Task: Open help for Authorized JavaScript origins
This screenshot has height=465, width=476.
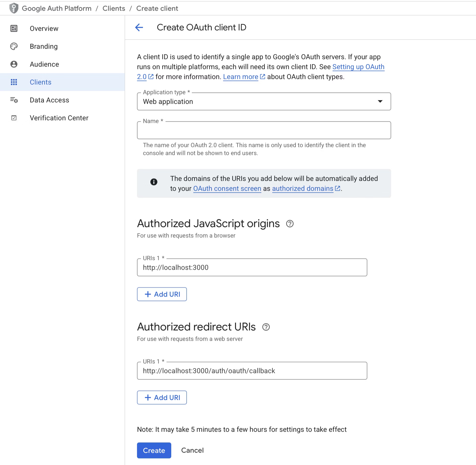Action: [290, 224]
